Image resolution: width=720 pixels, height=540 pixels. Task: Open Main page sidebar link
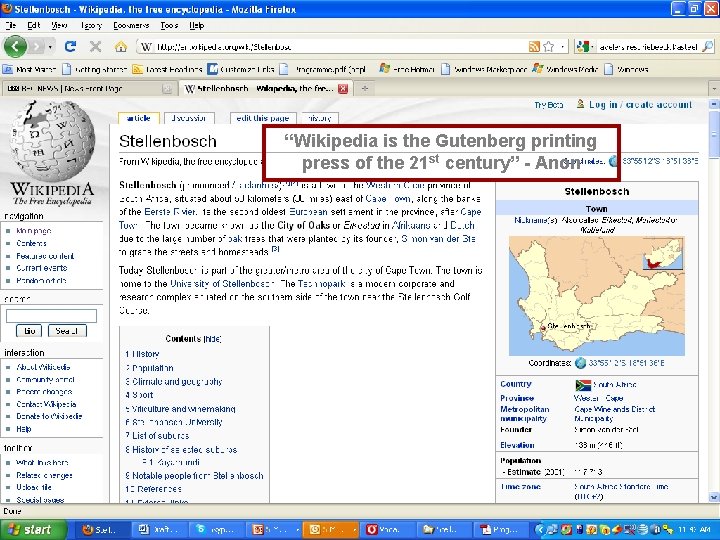34,231
